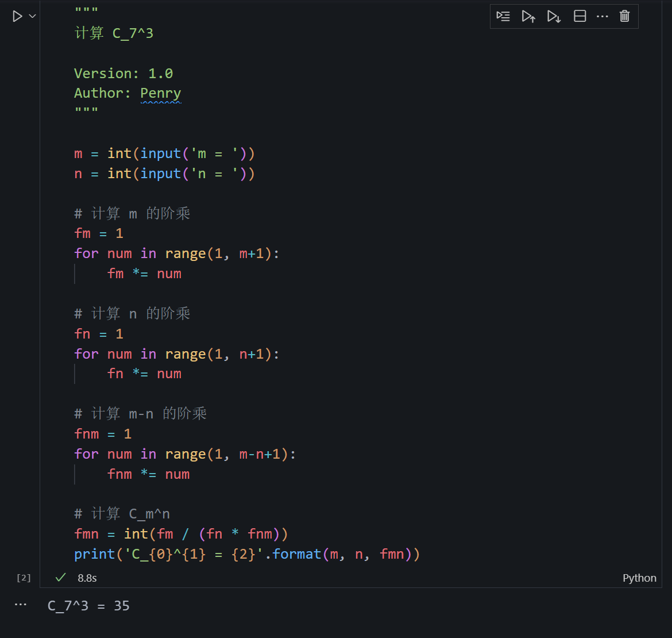Click the 8.8s execution time label
The width and height of the screenshot is (672, 638).
coord(87,578)
